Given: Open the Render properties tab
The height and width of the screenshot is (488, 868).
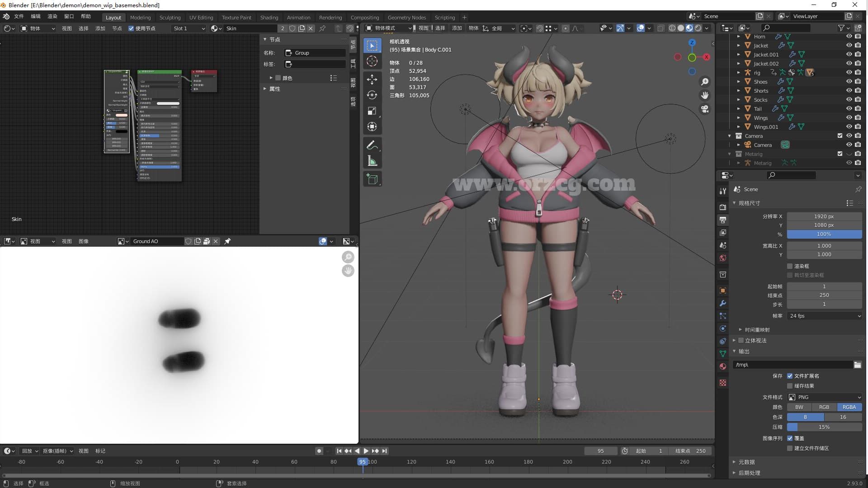Looking at the screenshot, I should pos(723,207).
